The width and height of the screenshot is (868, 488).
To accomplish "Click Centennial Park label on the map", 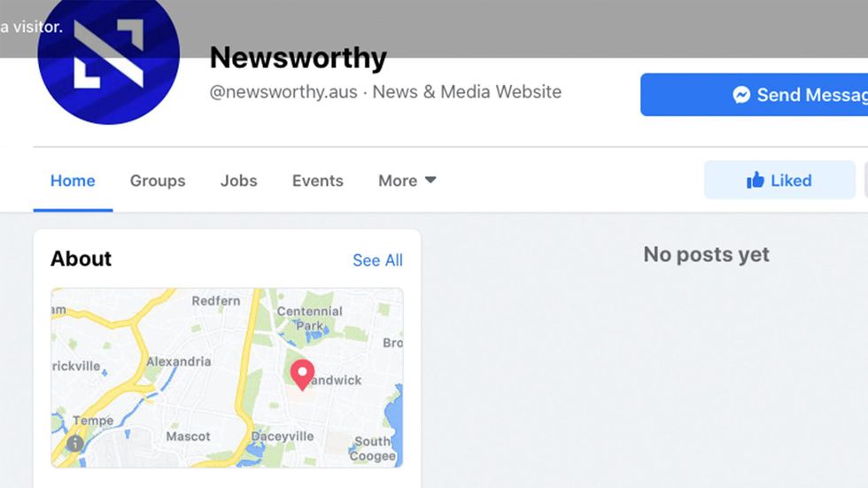I will tap(310, 318).
